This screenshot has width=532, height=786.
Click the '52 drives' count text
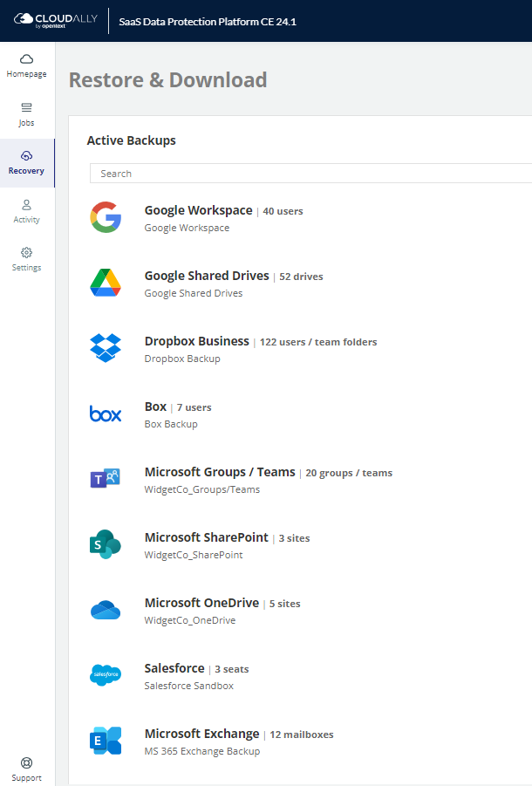(x=301, y=277)
